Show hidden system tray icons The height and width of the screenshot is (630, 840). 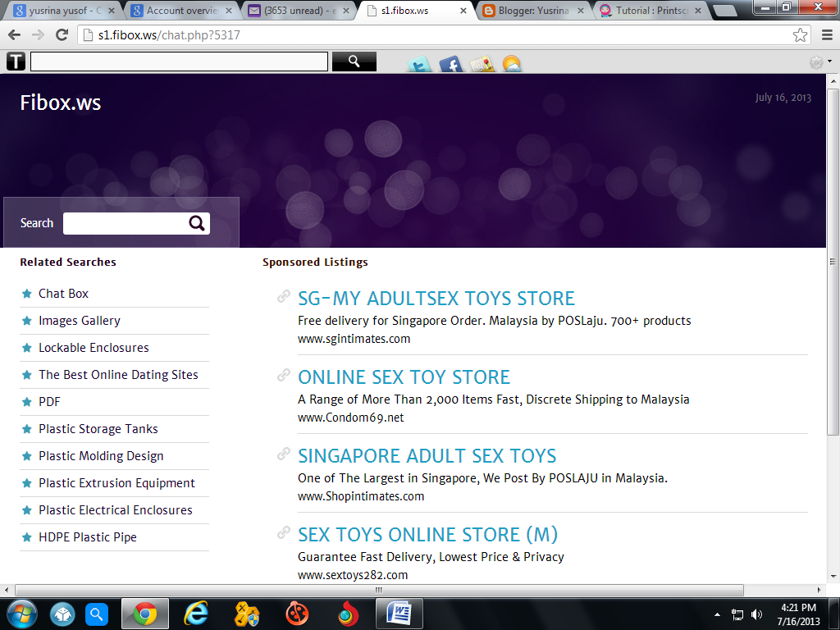[x=717, y=614]
